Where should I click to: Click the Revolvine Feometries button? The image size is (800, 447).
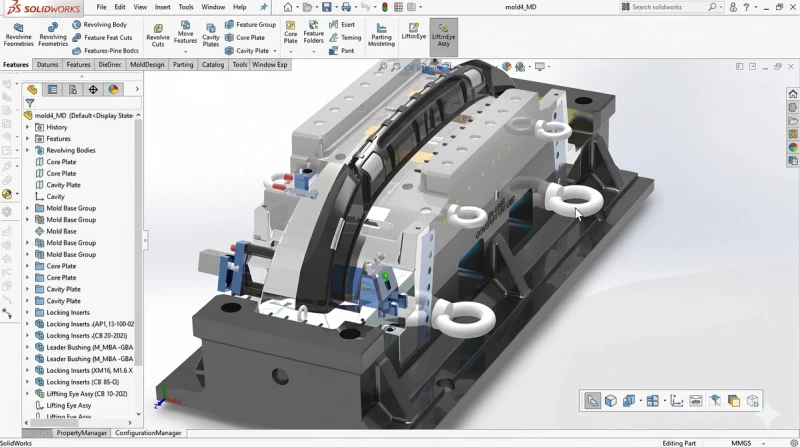click(x=18, y=35)
